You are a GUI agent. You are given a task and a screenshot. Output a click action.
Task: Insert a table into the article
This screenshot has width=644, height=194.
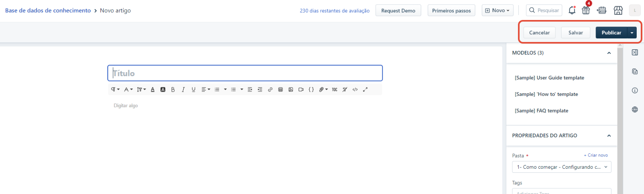tap(280, 90)
